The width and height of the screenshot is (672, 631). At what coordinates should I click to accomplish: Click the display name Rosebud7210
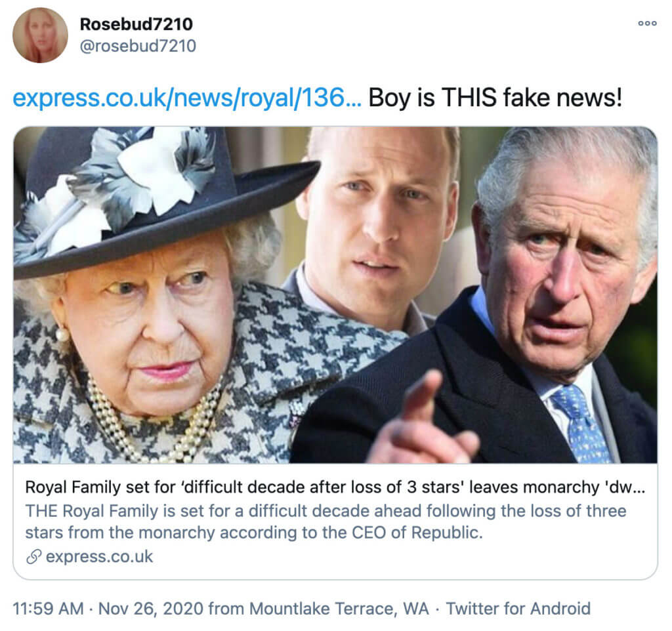(x=136, y=24)
